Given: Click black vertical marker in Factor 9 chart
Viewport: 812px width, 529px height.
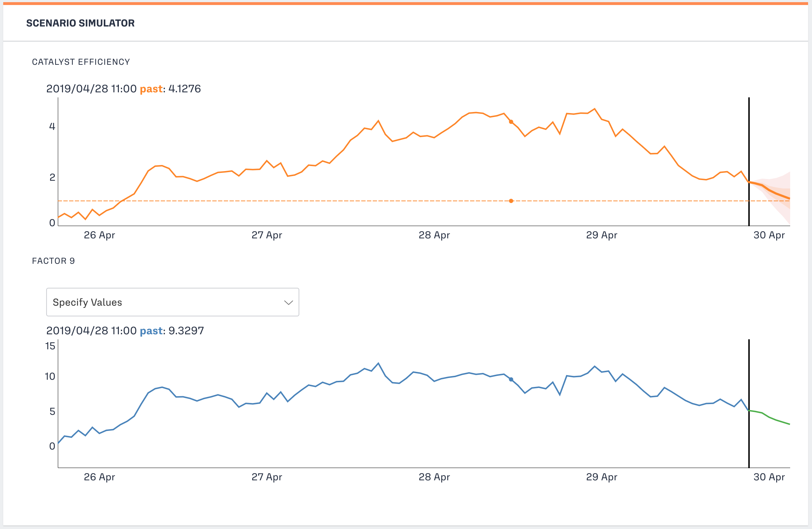Looking at the screenshot, I should pos(749,440).
